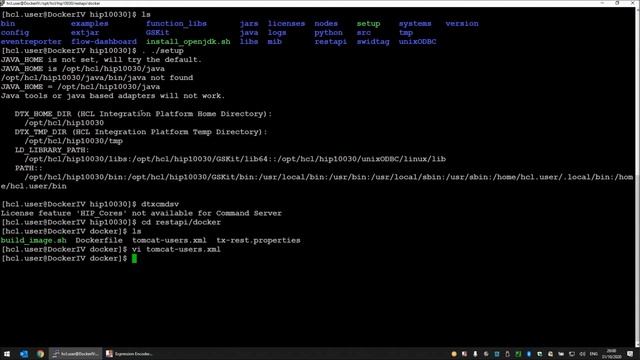The image size is (640, 360).
Task: Switch to the hcl.user@DockerIV terminal taskbar button
Action: tap(75, 354)
